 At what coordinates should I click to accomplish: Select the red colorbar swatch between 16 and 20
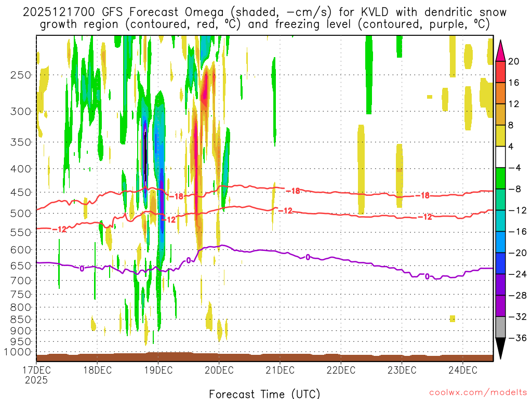[501, 72]
